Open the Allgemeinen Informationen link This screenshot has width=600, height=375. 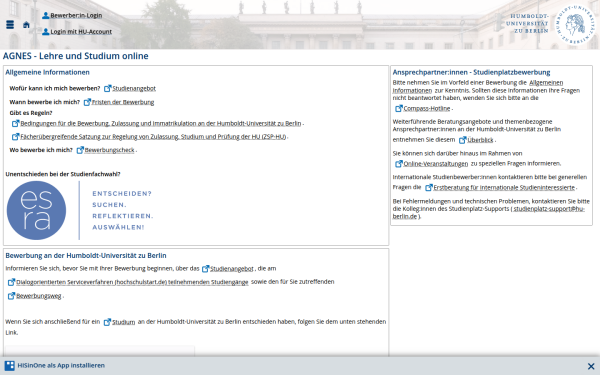pos(477,86)
